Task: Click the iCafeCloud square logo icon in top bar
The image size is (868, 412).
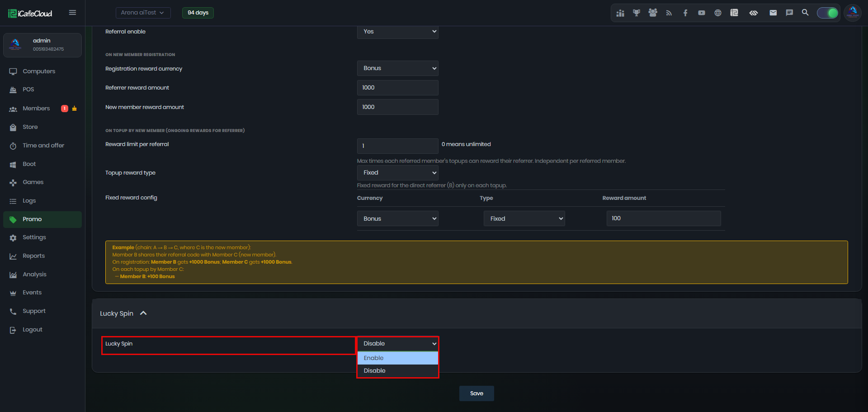Action: [734, 13]
